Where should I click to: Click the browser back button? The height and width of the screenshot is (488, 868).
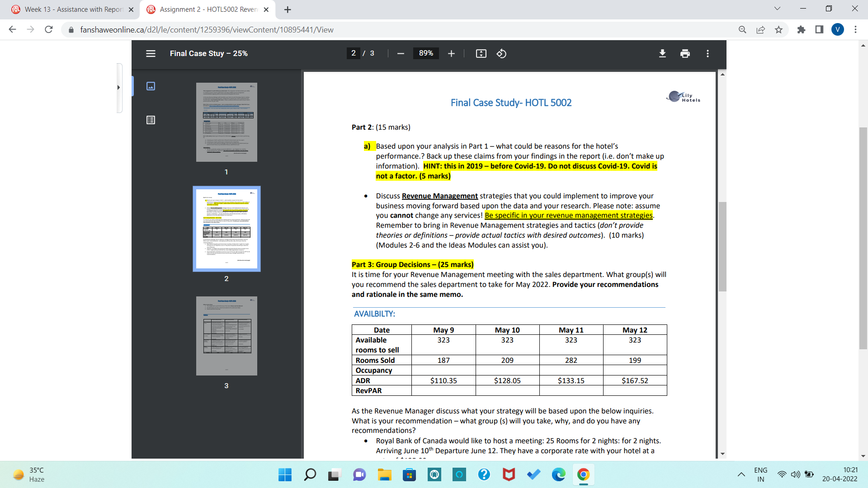[x=12, y=30]
